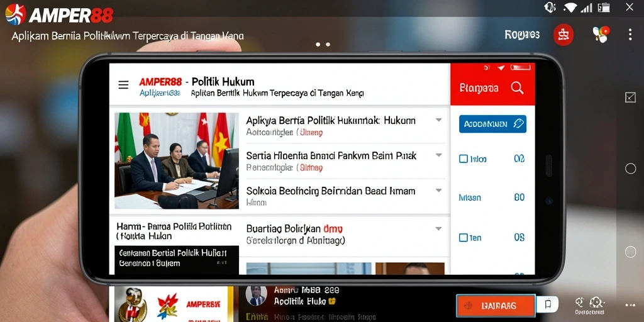Open the hamburger menu in the phone app
644x322 pixels.
coord(123,85)
